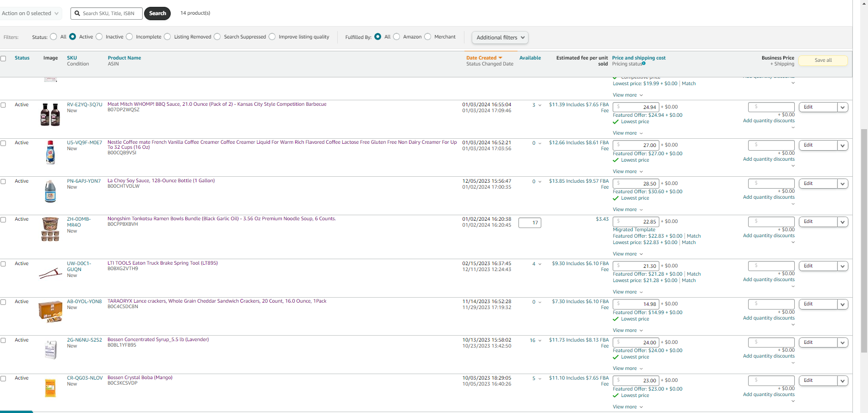Sort by the Product Name column header

click(x=124, y=58)
